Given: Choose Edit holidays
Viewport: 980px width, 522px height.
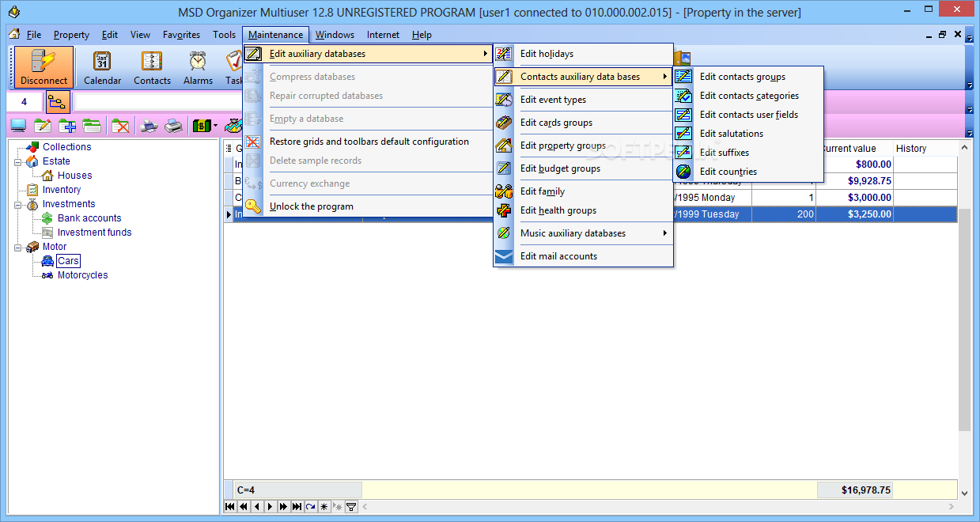Looking at the screenshot, I should (583, 54).
